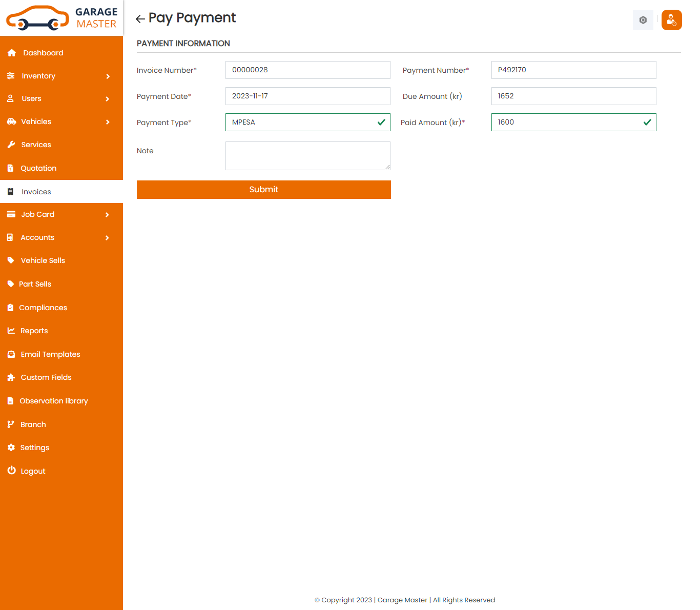Click the back arrow next to Pay Payment
Viewport: 700px width, 610px height.
pyautogui.click(x=140, y=18)
